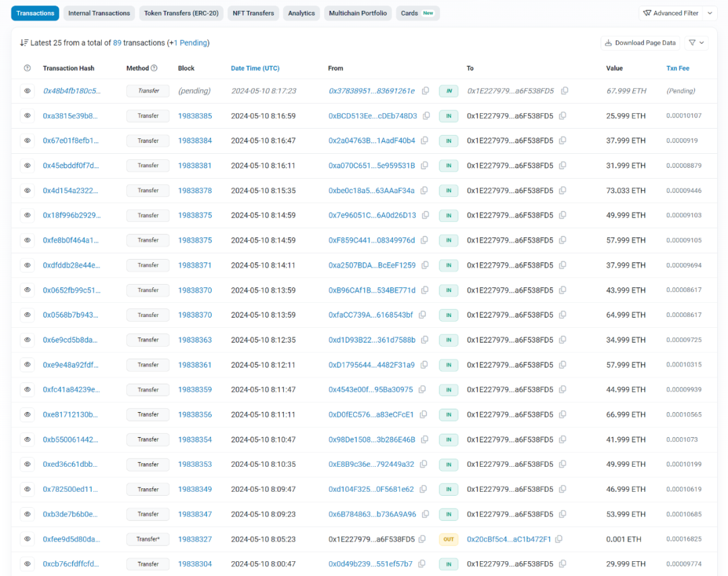Click the Txn Fee column header
The width and height of the screenshot is (728, 576).
pyautogui.click(x=677, y=68)
